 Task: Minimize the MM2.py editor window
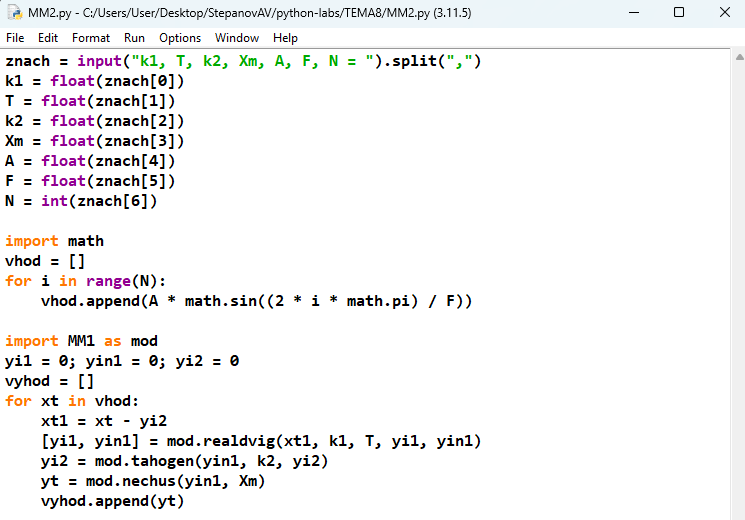pos(633,13)
